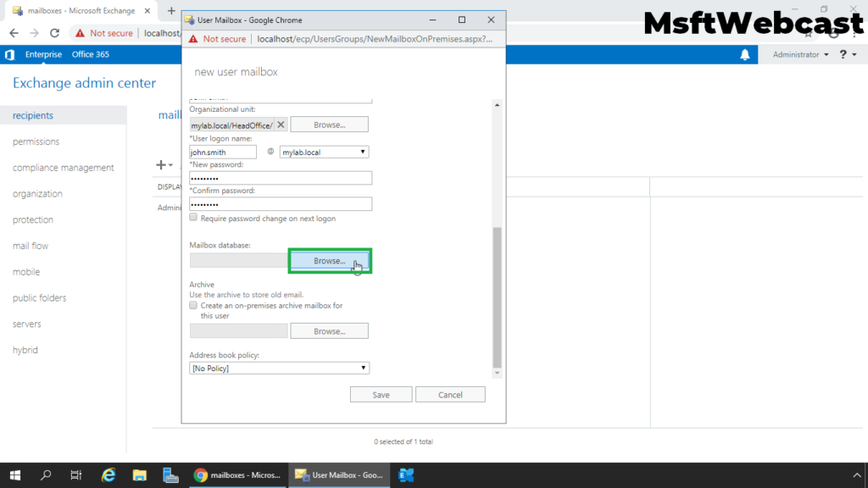Click the Not secure warning in popup address bar

tap(217, 39)
